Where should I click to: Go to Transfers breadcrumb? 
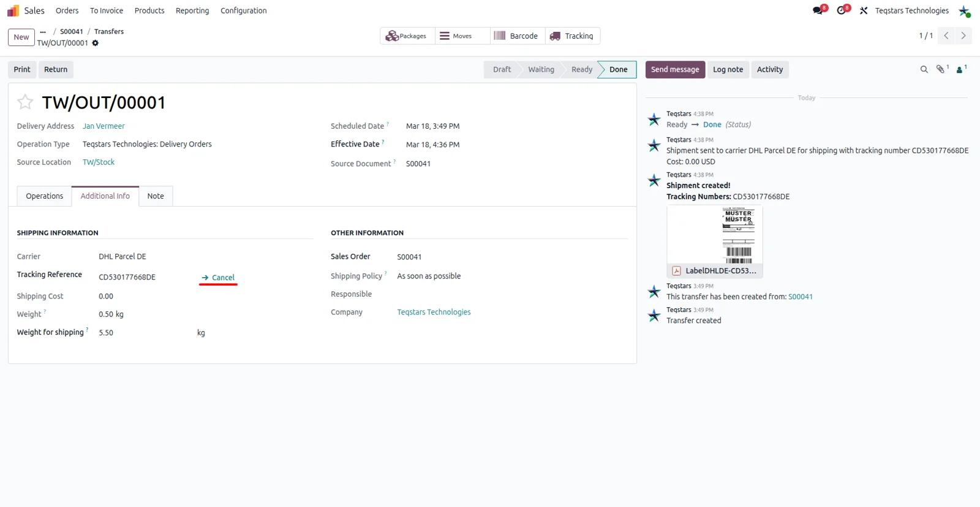[109, 31]
